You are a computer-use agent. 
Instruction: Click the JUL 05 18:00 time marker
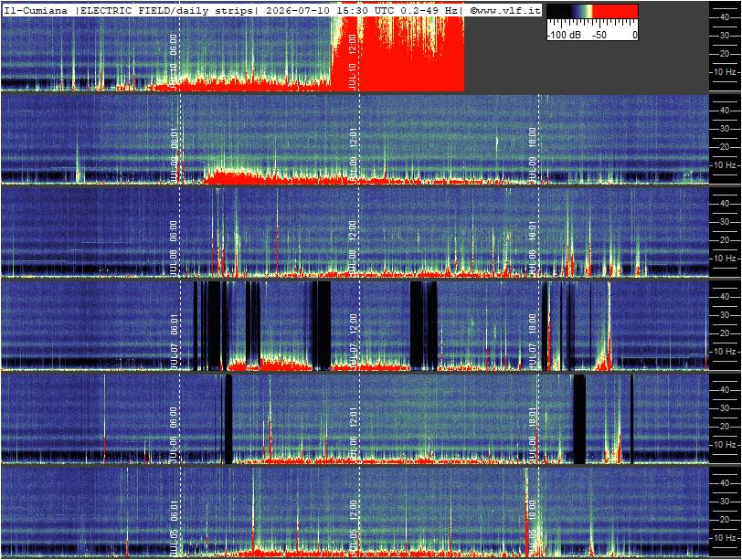tap(532, 527)
